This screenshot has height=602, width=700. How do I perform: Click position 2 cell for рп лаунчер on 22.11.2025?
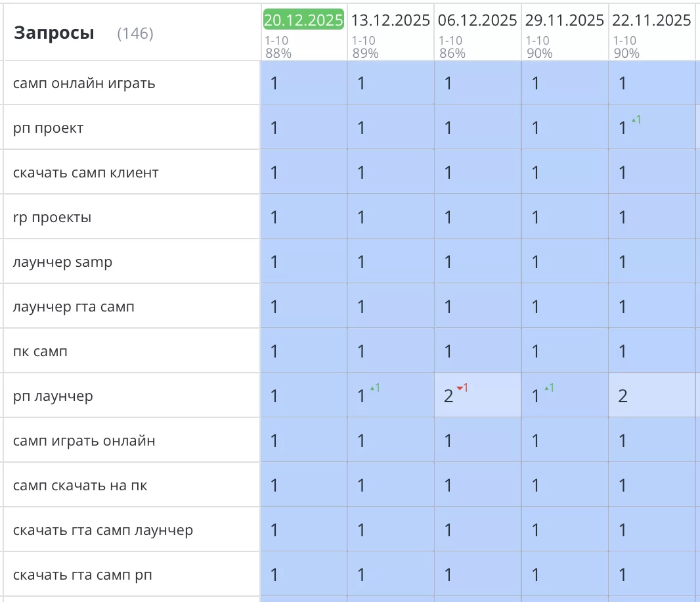(x=623, y=396)
